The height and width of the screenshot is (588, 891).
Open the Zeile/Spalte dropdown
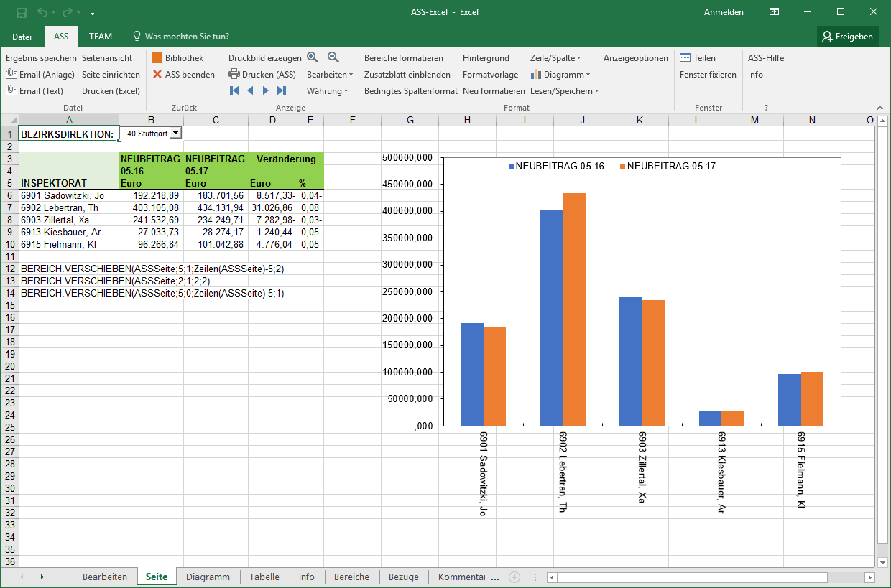click(555, 58)
